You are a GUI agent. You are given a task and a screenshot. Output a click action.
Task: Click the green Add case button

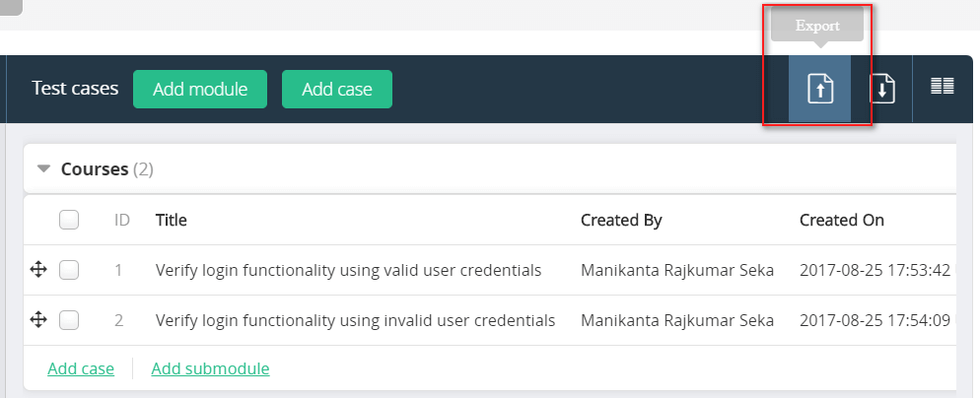[x=337, y=89]
